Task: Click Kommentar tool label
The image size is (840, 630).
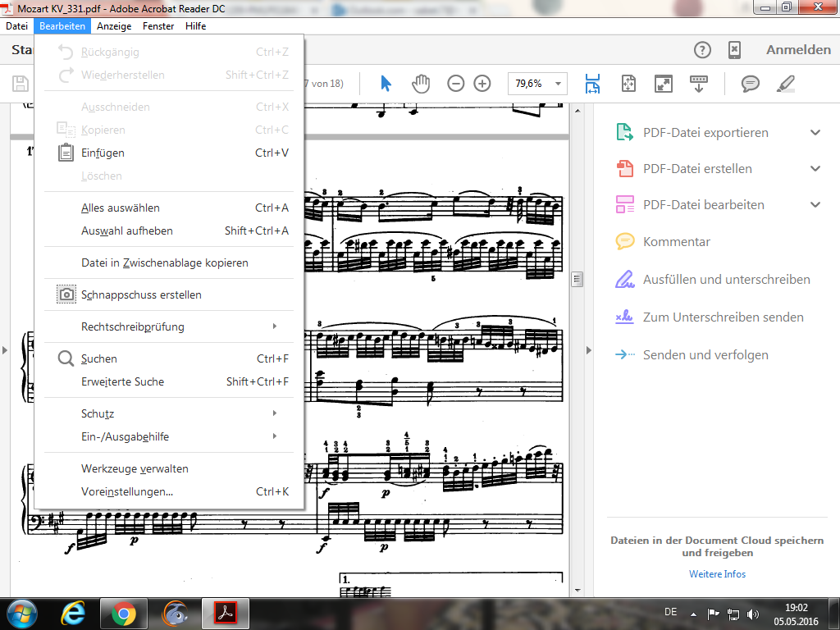Action: point(677,242)
